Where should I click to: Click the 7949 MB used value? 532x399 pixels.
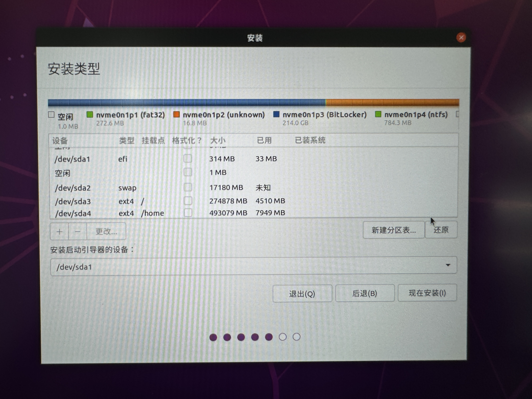click(270, 213)
